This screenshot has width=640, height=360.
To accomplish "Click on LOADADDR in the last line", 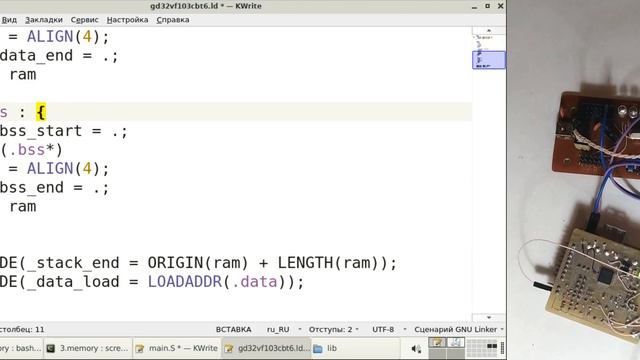I will [x=184, y=282].
